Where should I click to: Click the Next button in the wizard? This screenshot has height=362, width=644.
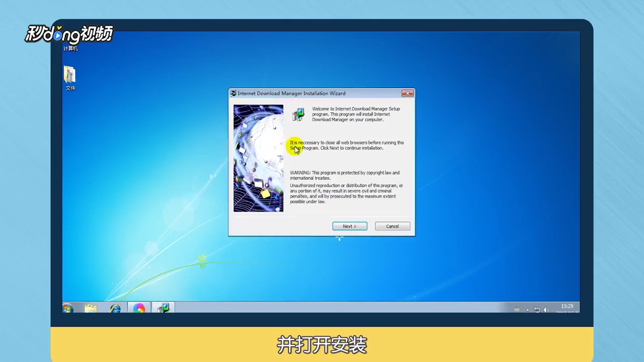pos(350,226)
